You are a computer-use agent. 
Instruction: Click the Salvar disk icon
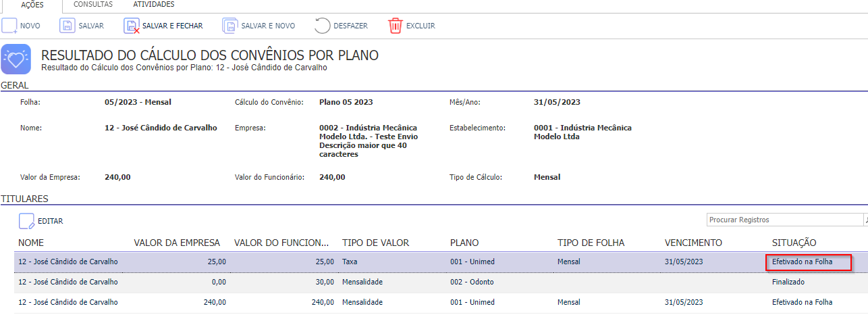coord(67,26)
